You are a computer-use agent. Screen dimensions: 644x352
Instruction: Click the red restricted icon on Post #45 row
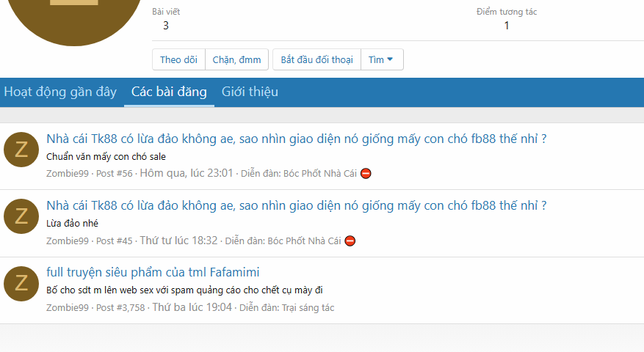350,241
